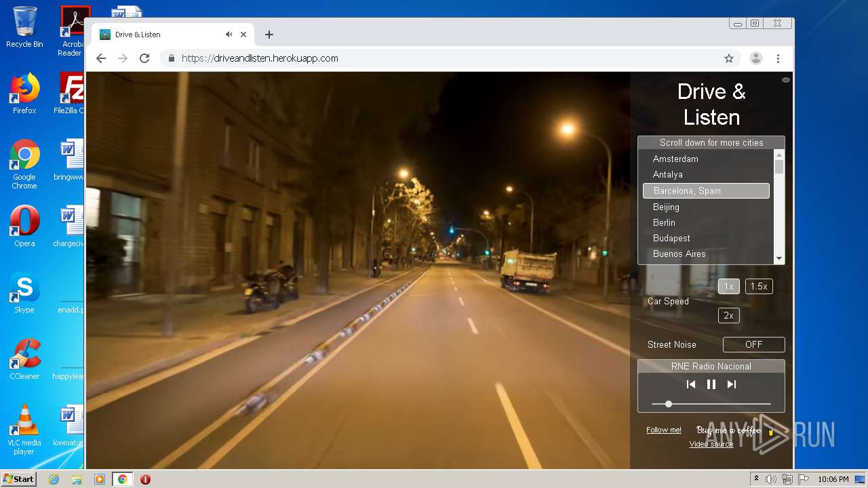
Task: Open the network icon in the tray
Action: pos(787,479)
